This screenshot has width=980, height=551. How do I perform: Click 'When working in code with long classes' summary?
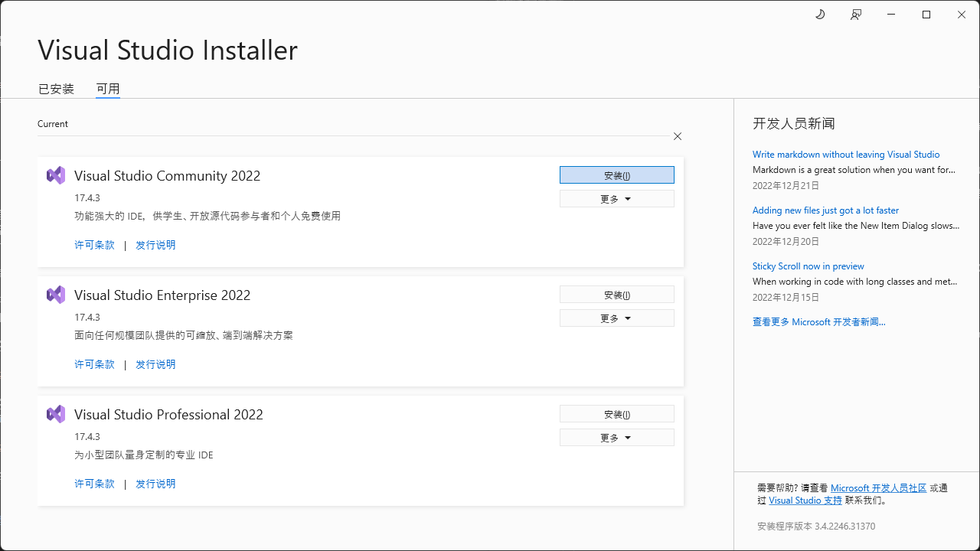[x=855, y=282]
